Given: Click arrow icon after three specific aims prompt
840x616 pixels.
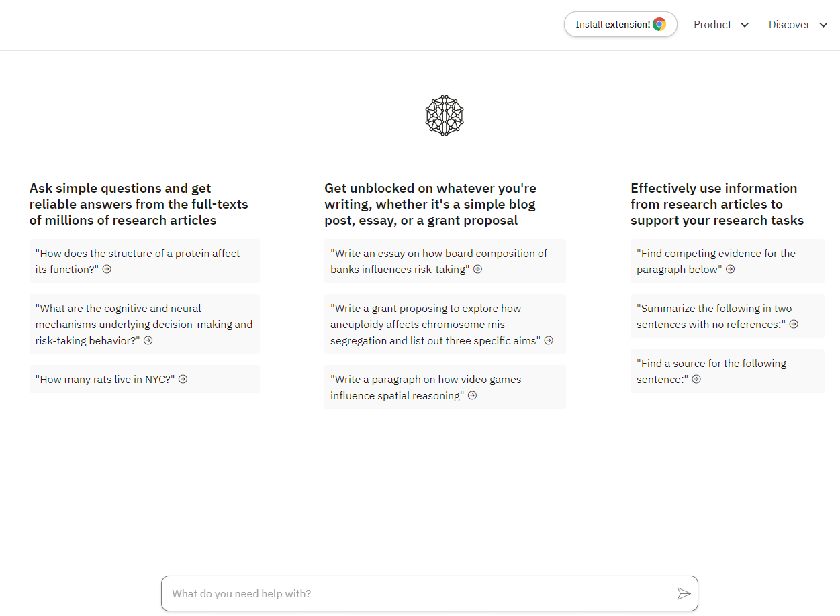Looking at the screenshot, I should [549, 340].
